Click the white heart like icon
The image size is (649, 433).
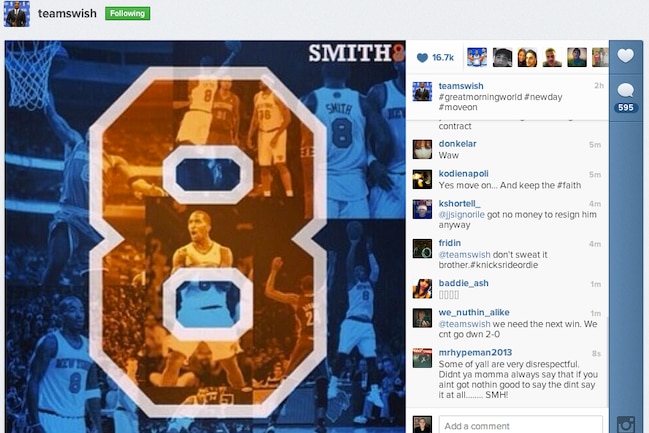coord(625,55)
